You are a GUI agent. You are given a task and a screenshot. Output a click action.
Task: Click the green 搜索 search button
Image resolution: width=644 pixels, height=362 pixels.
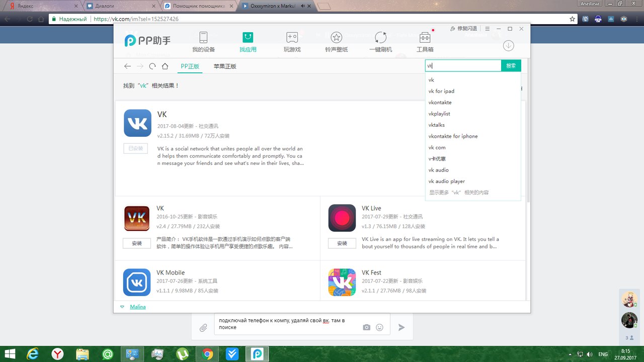(511, 66)
